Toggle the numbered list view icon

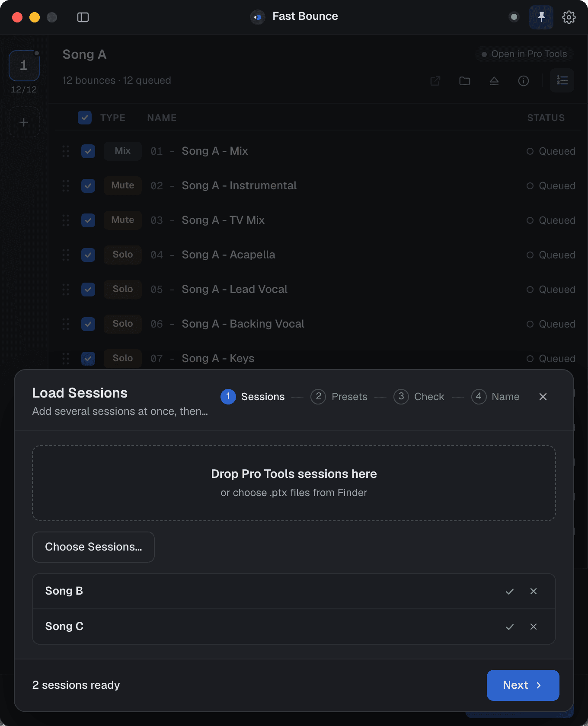(x=562, y=80)
